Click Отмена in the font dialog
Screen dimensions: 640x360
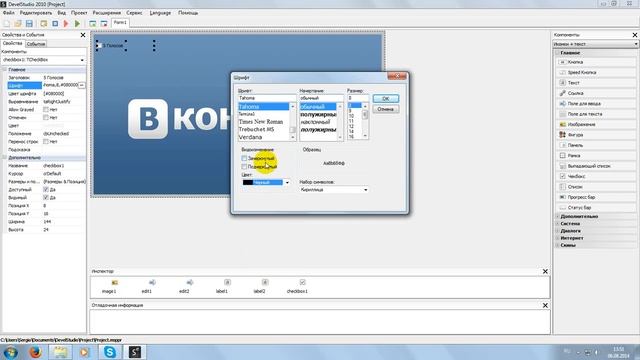pos(386,109)
